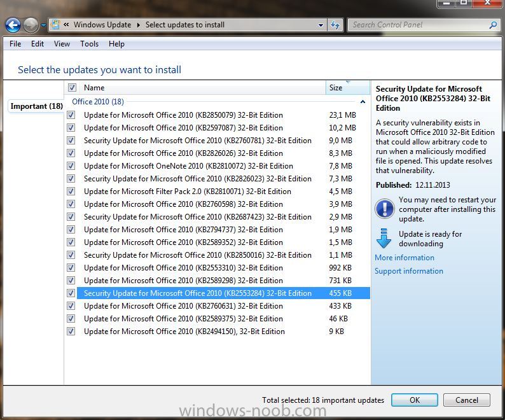Open the File menu
Screen dimensions: 505x420
[x=15, y=44]
